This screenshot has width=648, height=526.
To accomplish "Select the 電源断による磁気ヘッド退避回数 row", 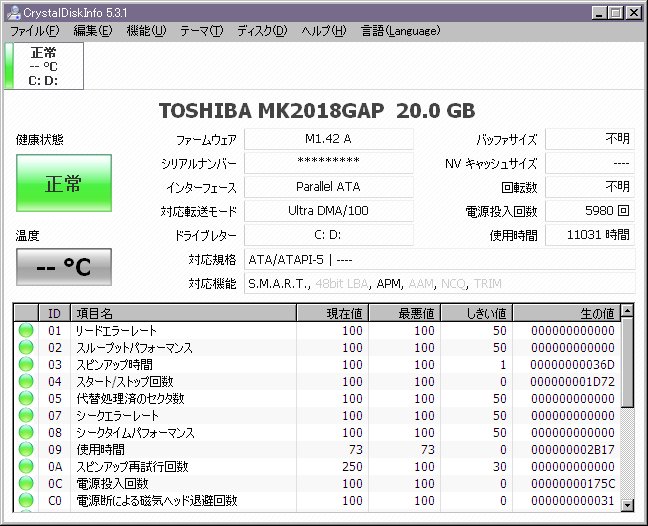I will point(317,500).
